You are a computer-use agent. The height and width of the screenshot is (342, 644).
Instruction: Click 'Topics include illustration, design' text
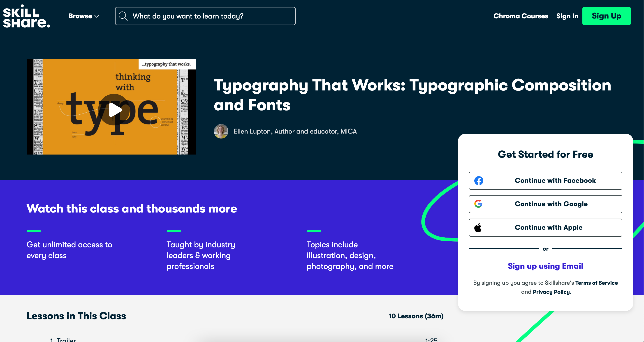[350, 255]
